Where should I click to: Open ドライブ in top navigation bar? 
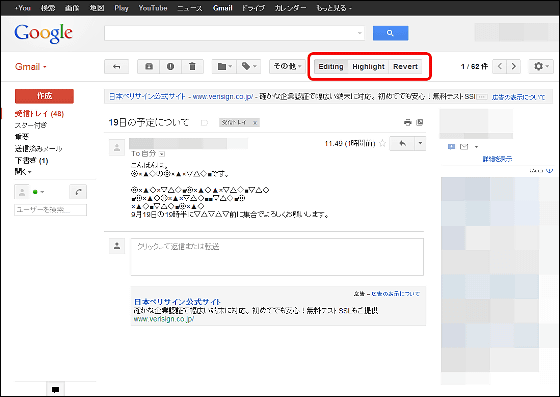point(253,8)
